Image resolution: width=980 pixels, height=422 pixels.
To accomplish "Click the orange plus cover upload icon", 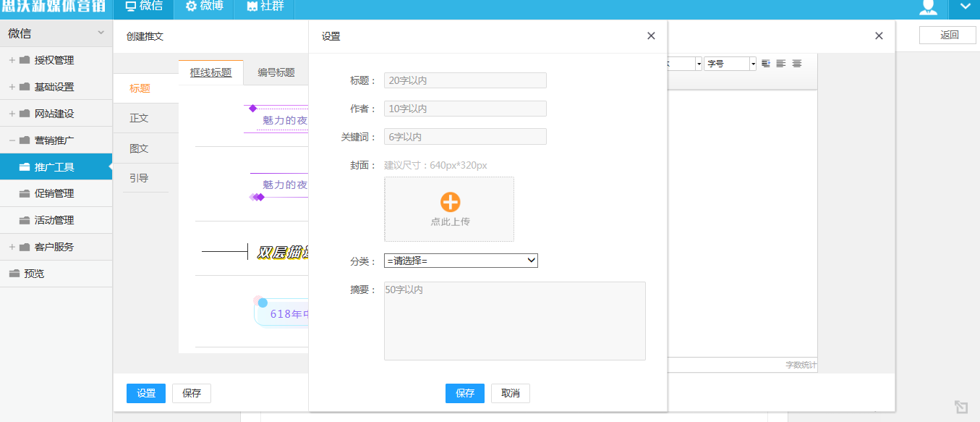I will tap(450, 202).
